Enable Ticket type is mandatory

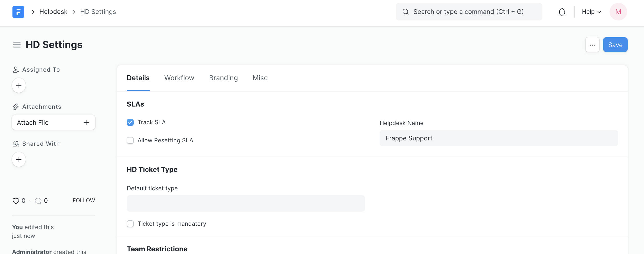(130, 224)
